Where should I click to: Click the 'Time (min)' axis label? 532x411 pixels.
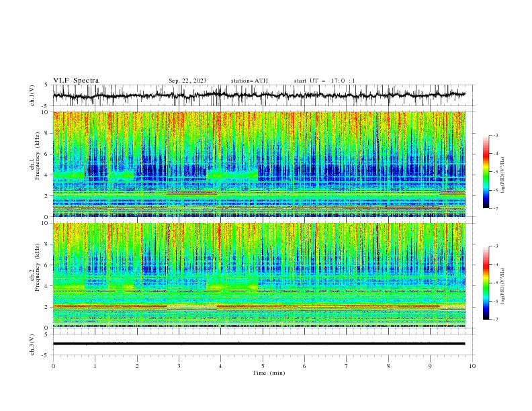[x=269, y=373]
